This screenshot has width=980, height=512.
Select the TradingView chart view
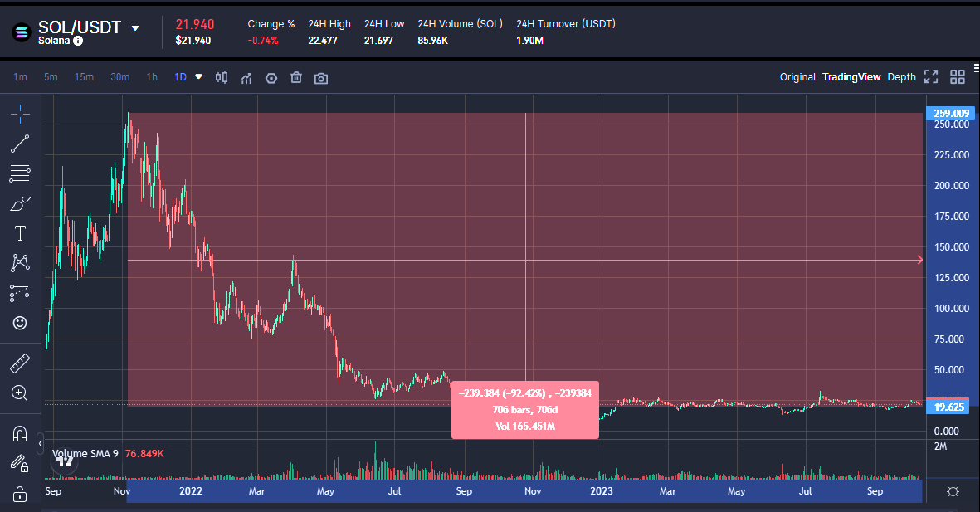[851, 77]
